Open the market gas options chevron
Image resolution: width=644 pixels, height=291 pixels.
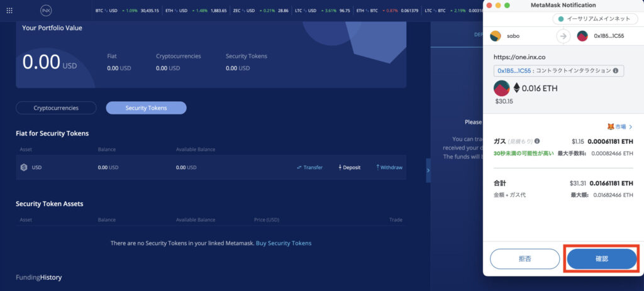tap(630, 126)
